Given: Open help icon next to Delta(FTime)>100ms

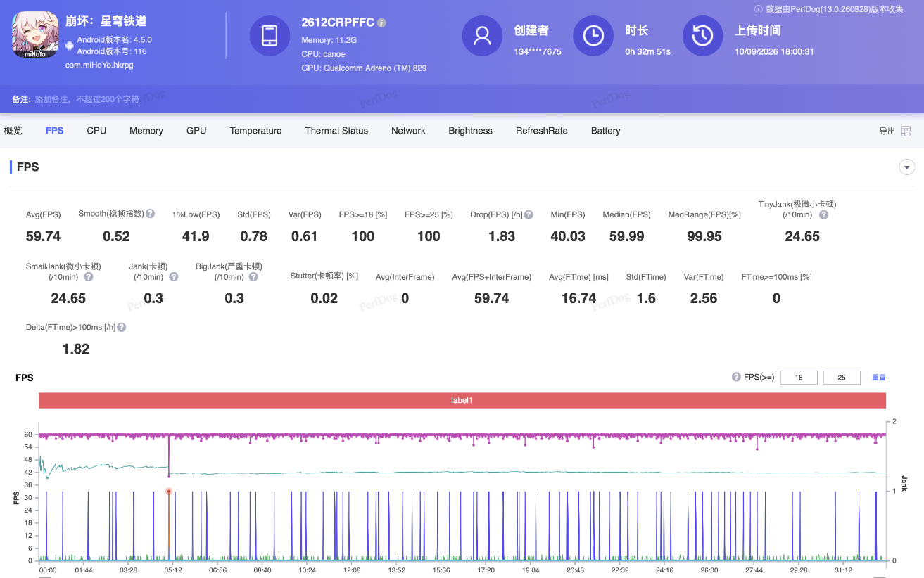Looking at the screenshot, I should pos(122,328).
